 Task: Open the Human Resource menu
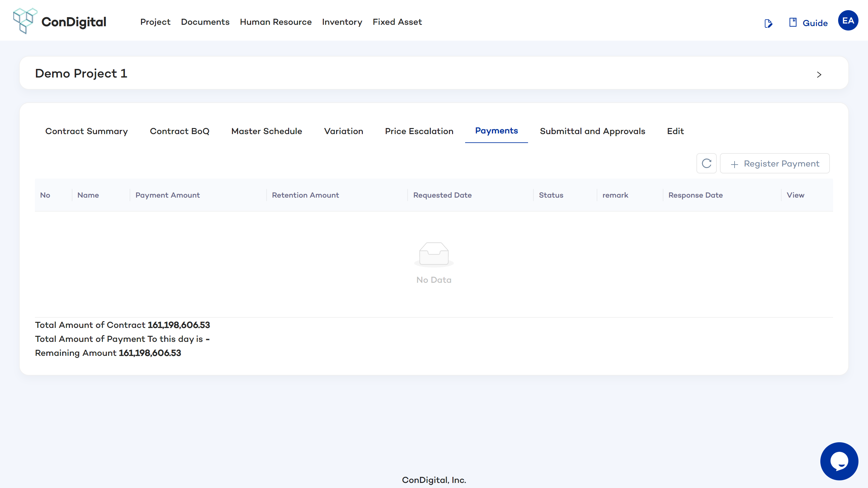pos(276,22)
